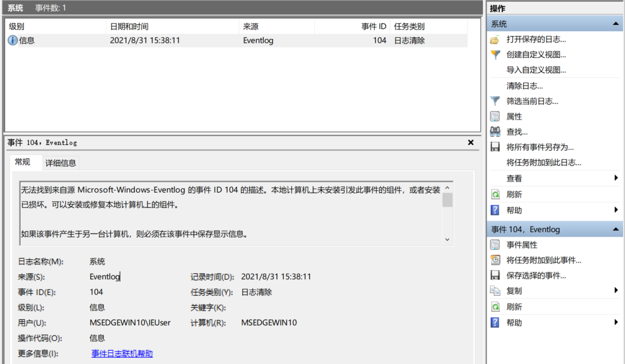This screenshot has height=364, width=625.
Task: Sort by 事件 ID column header
Action: pyautogui.click(x=352, y=27)
